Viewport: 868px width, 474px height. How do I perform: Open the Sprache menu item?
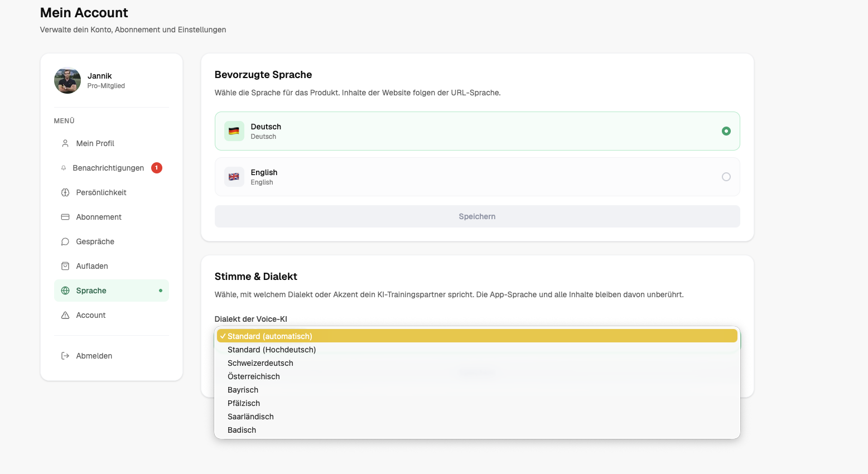(91, 291)
